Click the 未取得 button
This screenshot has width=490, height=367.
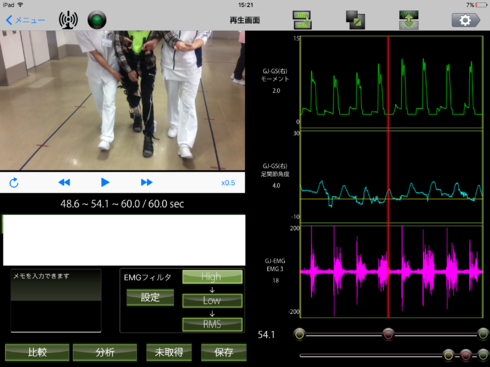coord(169,352)
